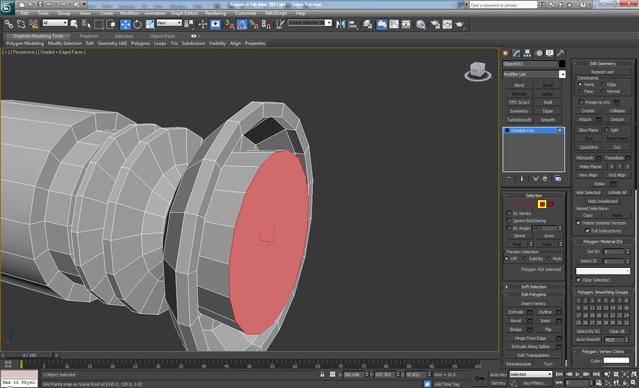Collapse the Edit Polygons rollout

(x=533, y=294)
